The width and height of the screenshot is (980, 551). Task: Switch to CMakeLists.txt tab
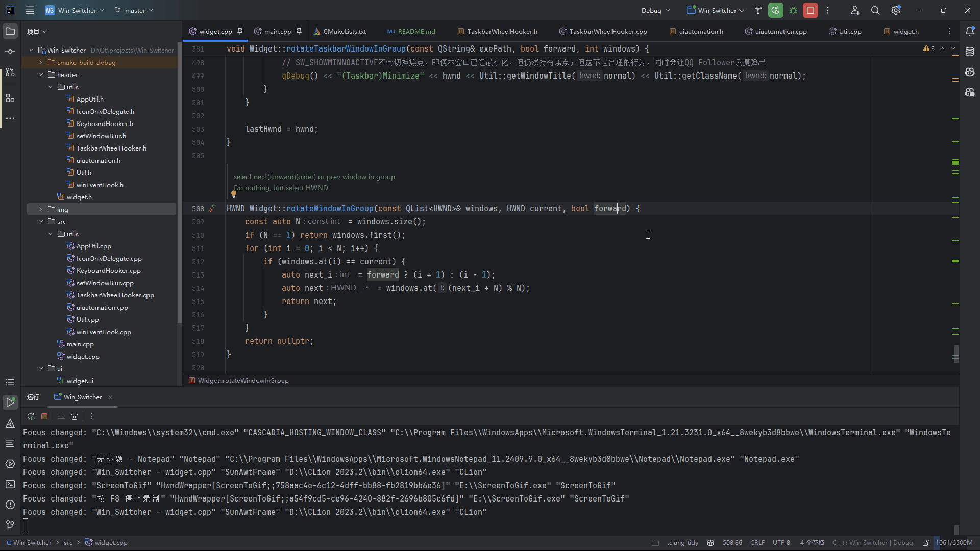[344, 31]
